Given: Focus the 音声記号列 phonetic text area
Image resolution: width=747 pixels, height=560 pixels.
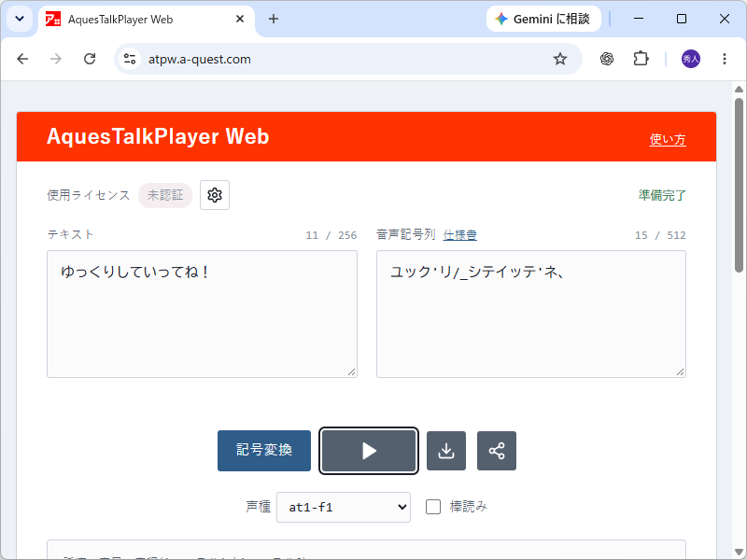Looking at the screenshot, I should (x=531, y=314).
